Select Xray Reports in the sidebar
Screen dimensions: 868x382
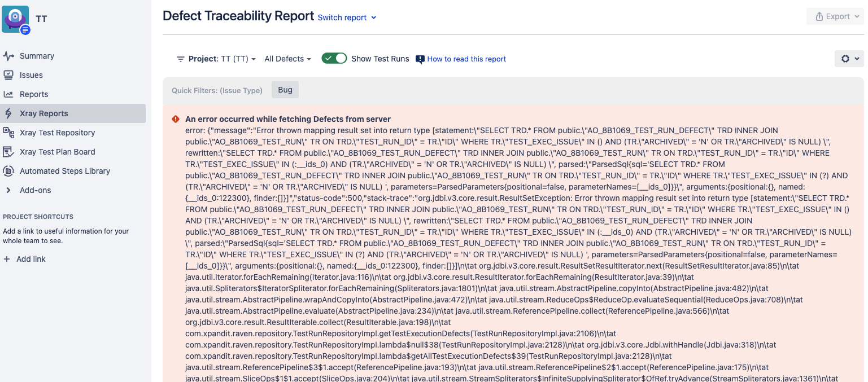coord(44,113)
